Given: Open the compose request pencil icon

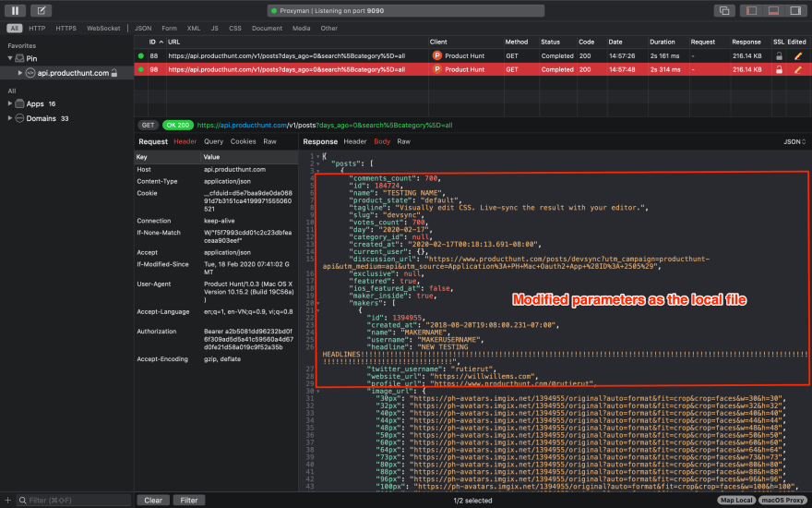Looking at the screenshot, I should [41, 10].
